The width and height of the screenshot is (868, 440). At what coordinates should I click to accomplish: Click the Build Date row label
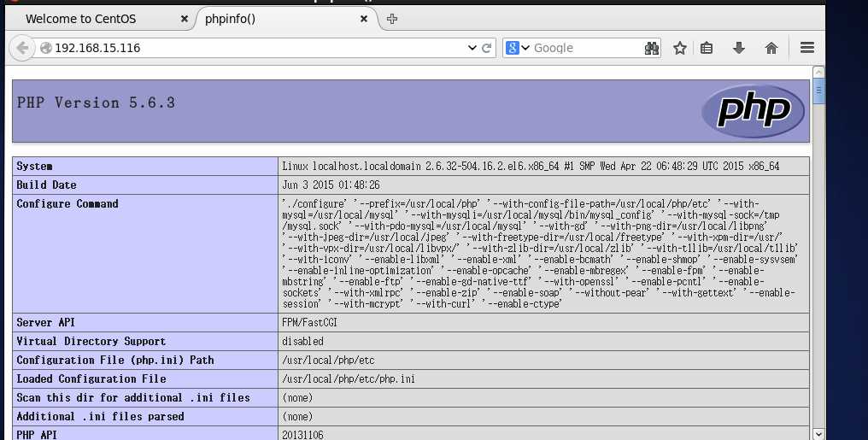coord(46,185)
